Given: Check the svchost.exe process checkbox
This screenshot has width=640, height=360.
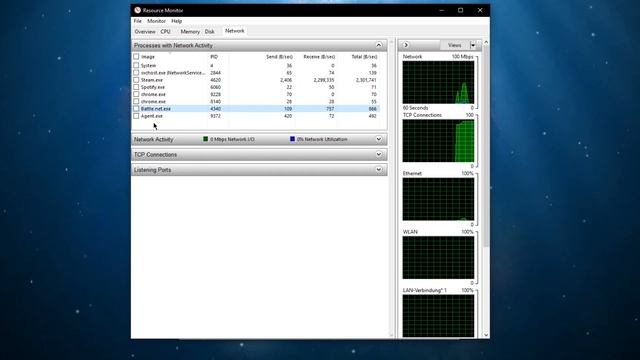Looking at the screenshot, I should pyautogui.click(x=136, y=73).
